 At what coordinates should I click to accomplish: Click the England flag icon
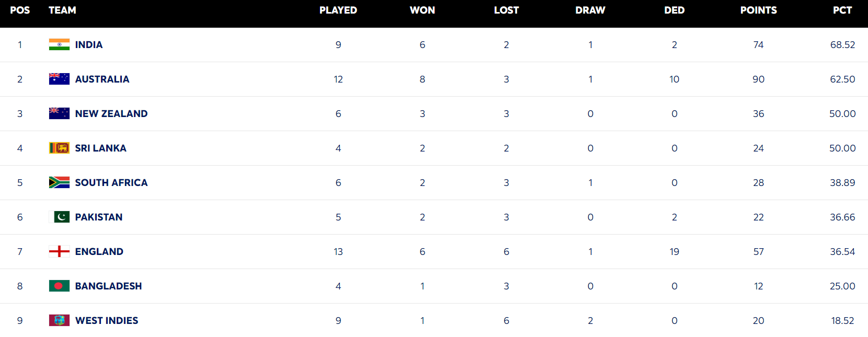(59, 251)
